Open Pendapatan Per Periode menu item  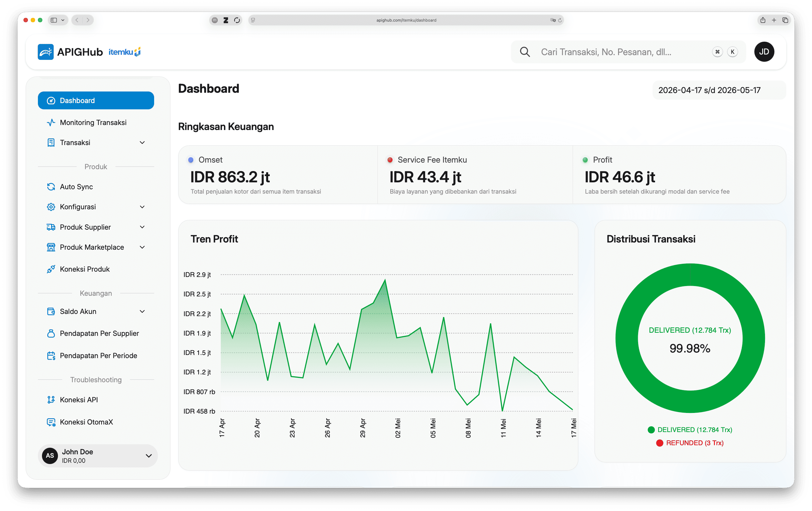[x=96, y=356]
